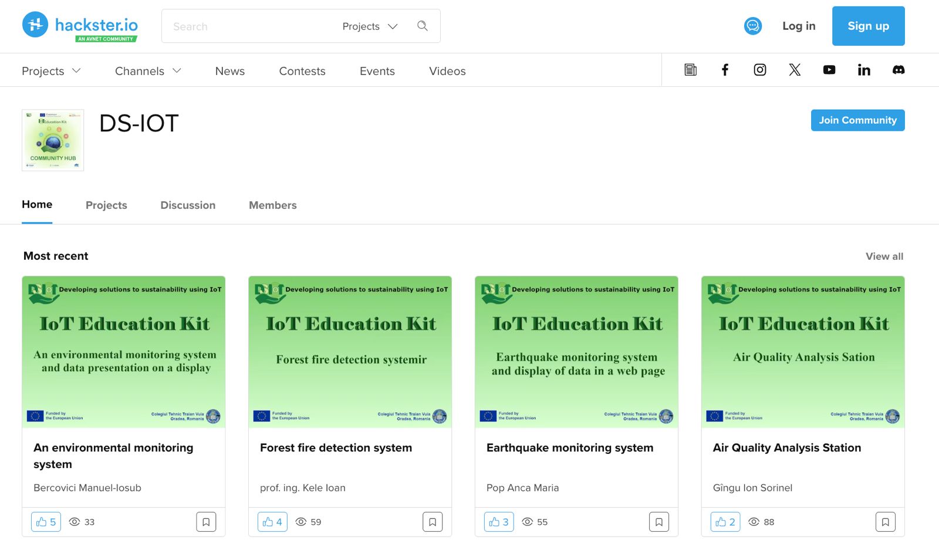Click the Sign up button
This screenshot has width=939, height=560.
[868, 26]
